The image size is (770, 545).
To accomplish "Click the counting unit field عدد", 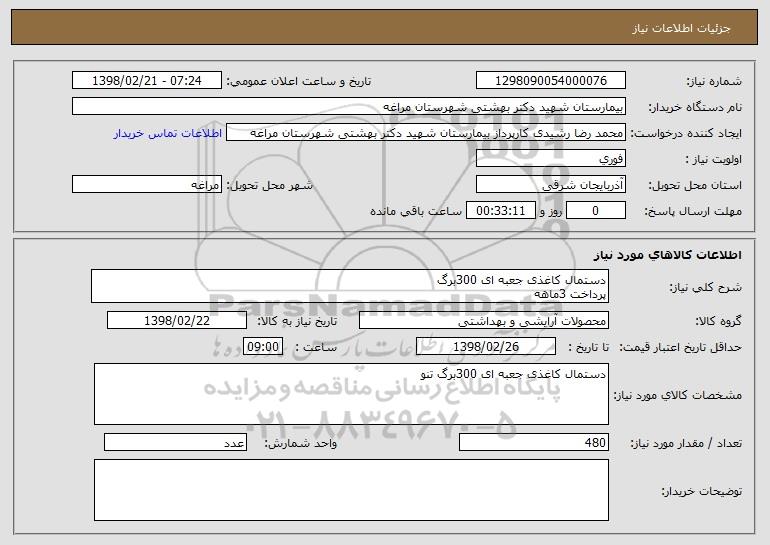I will [175, 442].
